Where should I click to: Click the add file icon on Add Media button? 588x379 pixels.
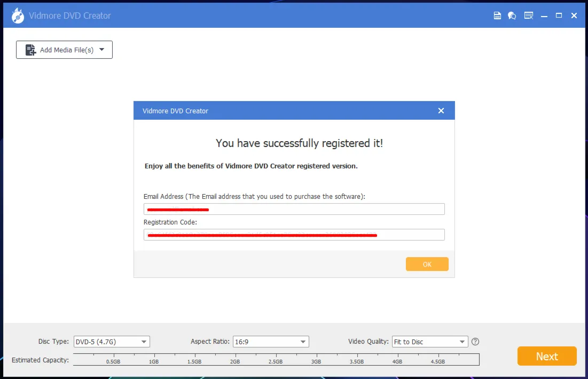click(30, 50)
